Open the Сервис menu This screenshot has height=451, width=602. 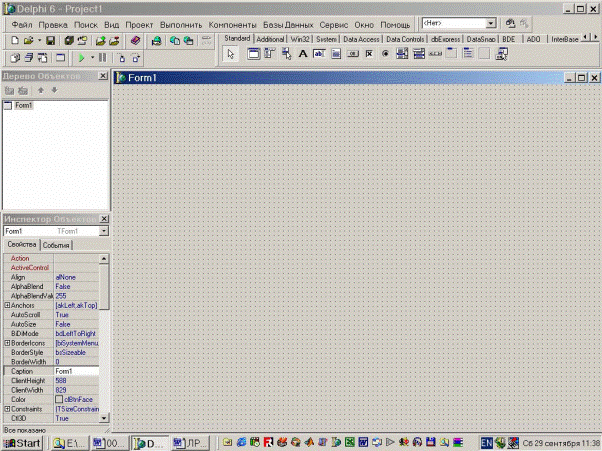(x=334, y=25)
